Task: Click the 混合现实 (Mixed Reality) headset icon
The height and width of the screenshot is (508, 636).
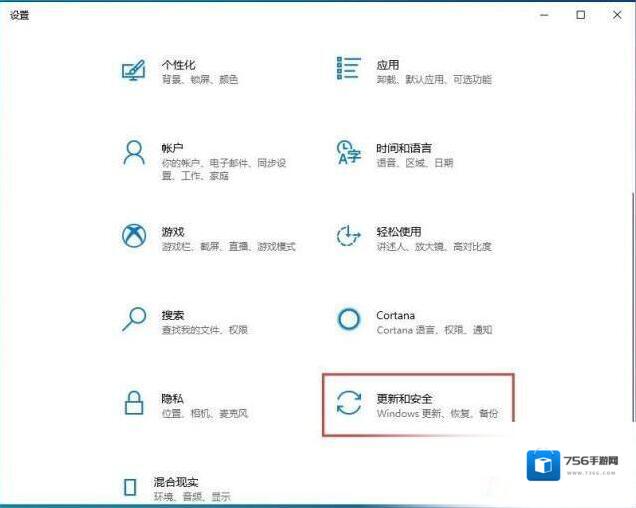Action: point(130,487)
